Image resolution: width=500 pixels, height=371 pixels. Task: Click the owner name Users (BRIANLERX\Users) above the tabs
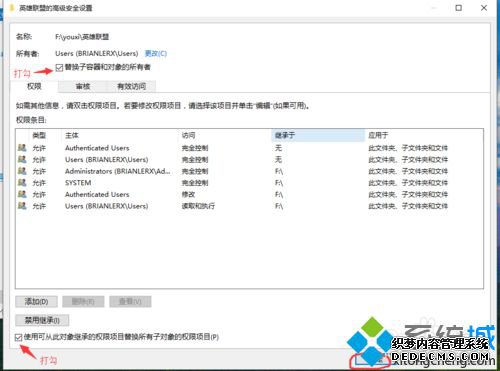[x=97, y=53]
